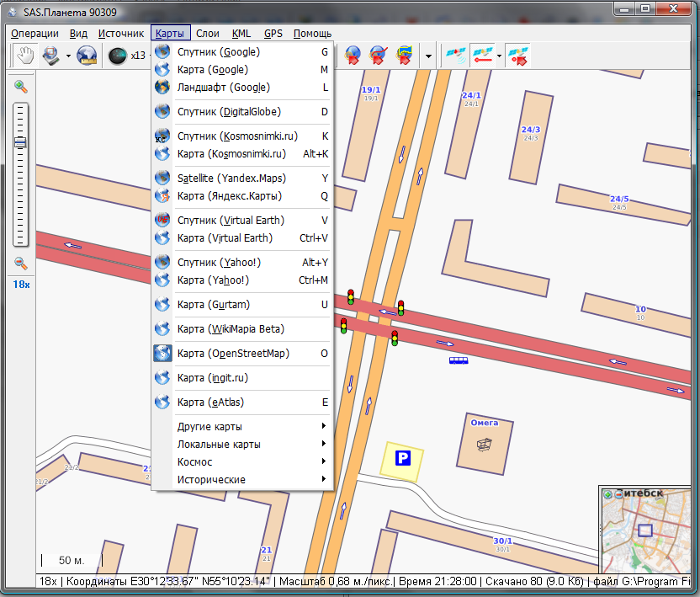Click the Омега building label
The height and width of the screenshot is (597, 700).
pyautogui.click(x=485, y=423)
